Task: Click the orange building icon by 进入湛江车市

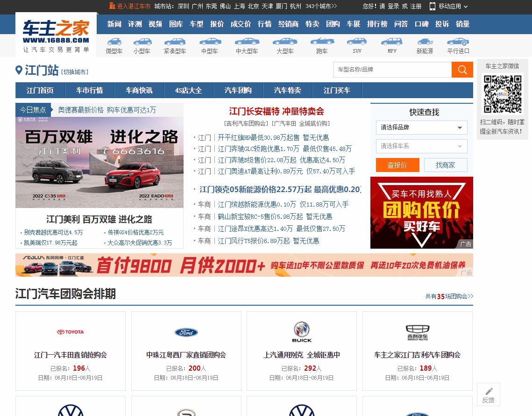Action: pos(112,6)
